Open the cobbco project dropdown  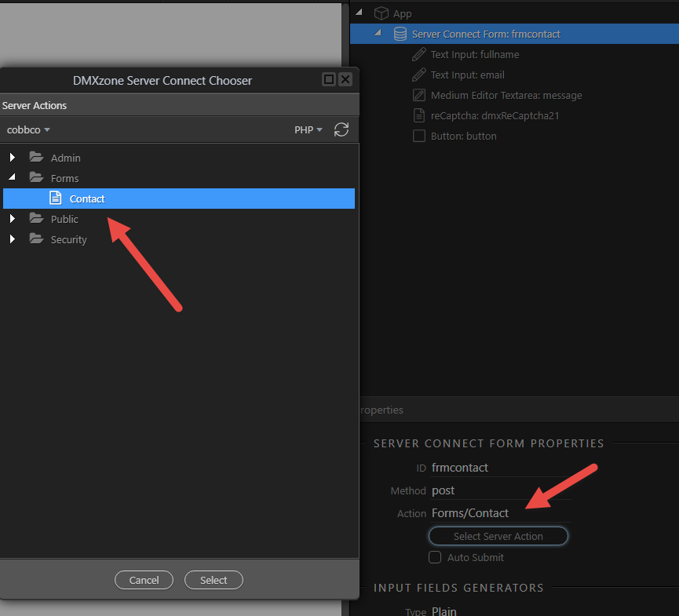pyautogui.click(x=28, y=129)
